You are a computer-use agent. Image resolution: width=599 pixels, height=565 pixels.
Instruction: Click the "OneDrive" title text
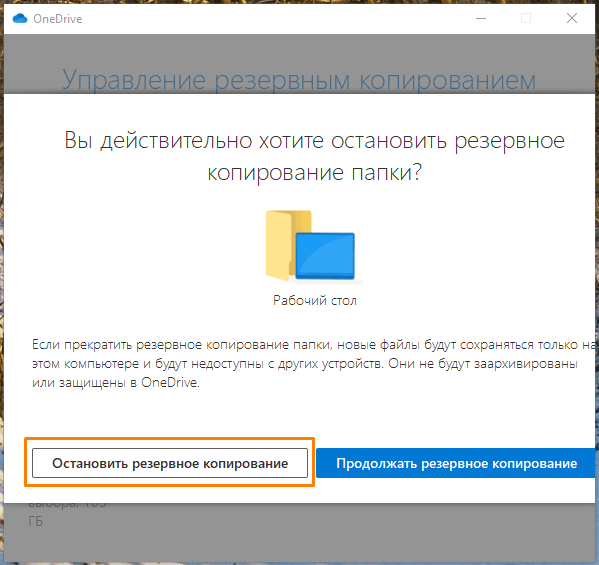point(58,19)
